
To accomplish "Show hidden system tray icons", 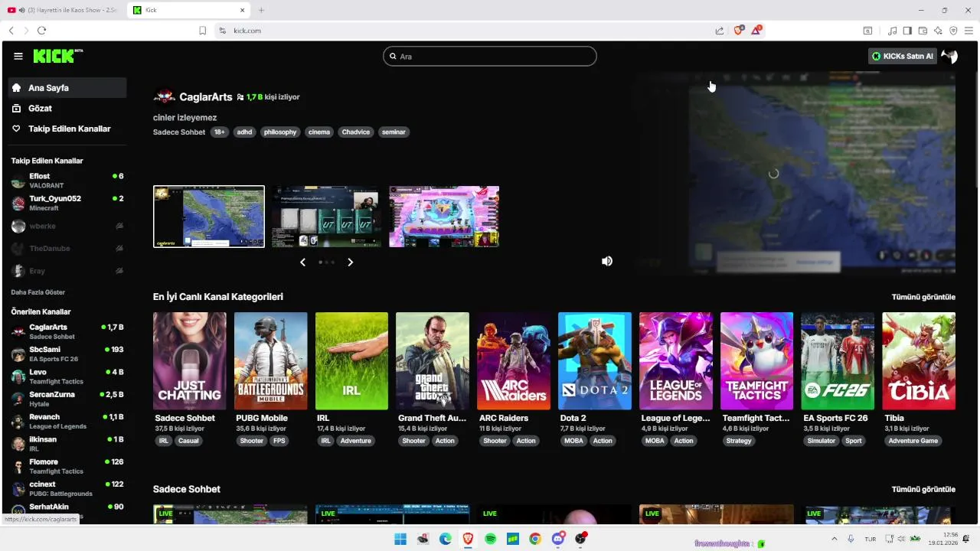I will 835,539.
